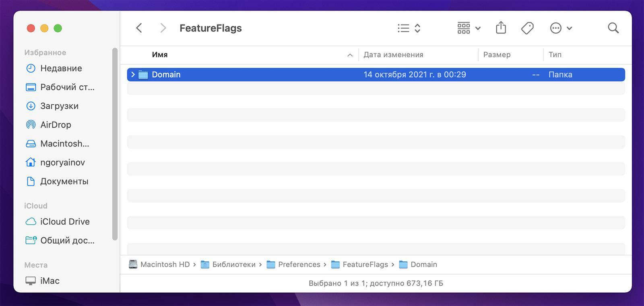644x306 pixels.
Task: Click the Forward navigation arrow
Action: click(x=163, y=28)
